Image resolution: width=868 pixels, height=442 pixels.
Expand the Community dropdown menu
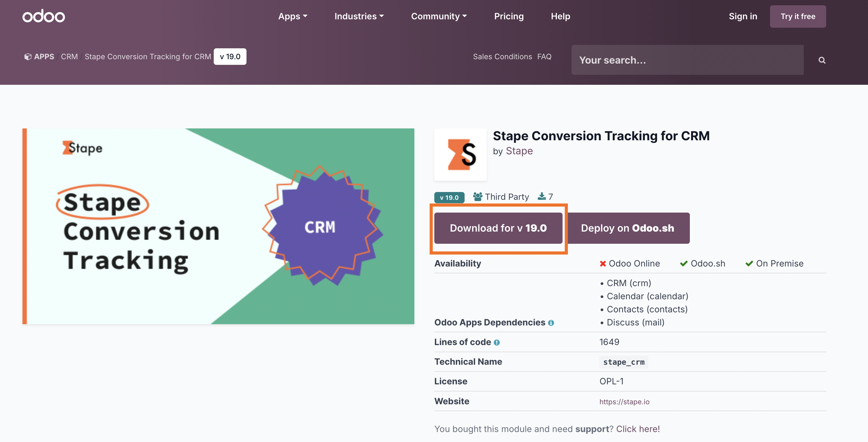coord(439,16)
